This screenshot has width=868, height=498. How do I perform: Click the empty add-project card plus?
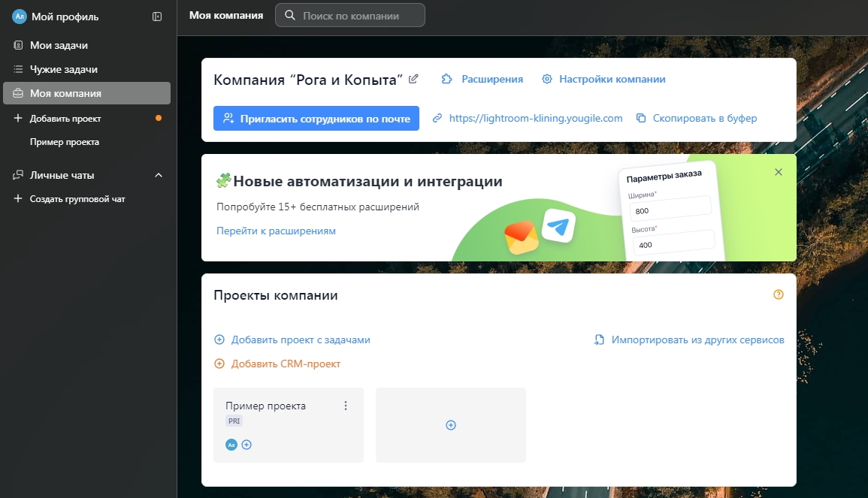coord(451,425)
